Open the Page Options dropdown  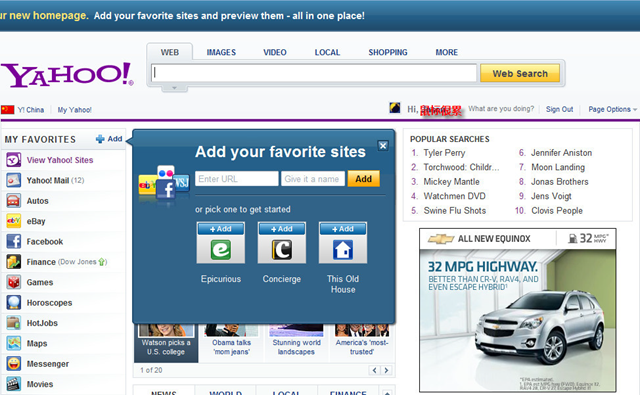tap(612, 109)
